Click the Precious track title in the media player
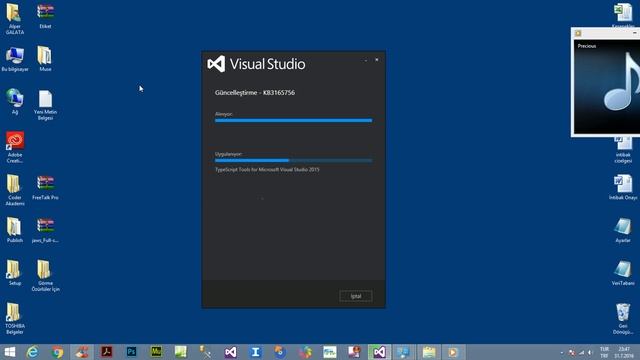Image resolution: width=640 pixels, height=360 pixels. [587, 46]
